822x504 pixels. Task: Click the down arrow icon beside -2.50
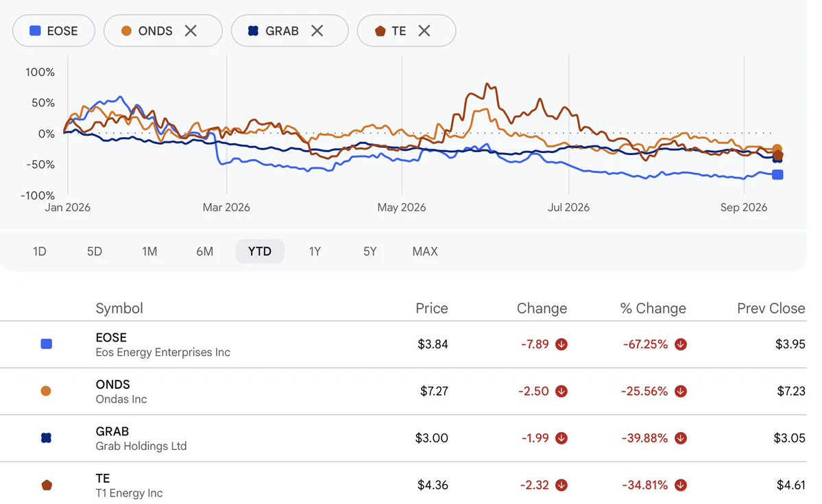click(x=561, y=392)
